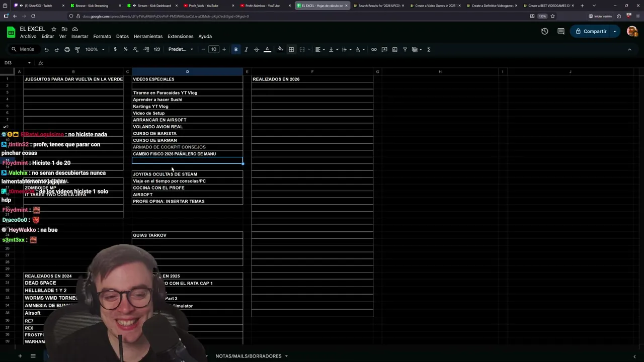Click the Google Sheets home logo
Viewport: 644px width, 362px height.
click(11, 32)
